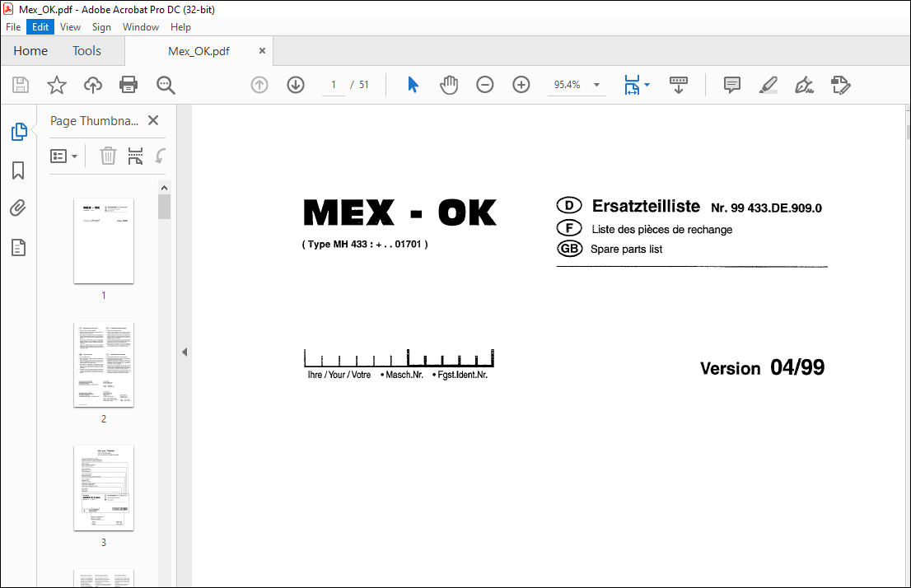Viewport: 911px width, 588px height.
Task: Click the Stamp tool icon
Action: [x=840, y=85]
